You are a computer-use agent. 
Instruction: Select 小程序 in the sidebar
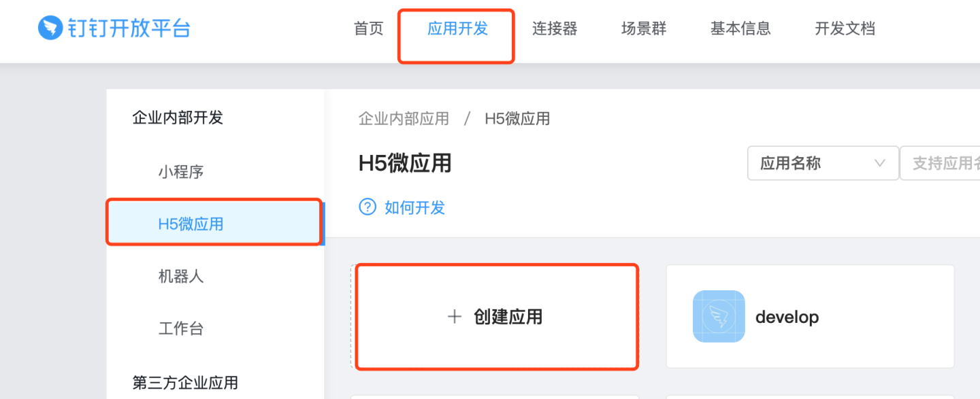181,172
